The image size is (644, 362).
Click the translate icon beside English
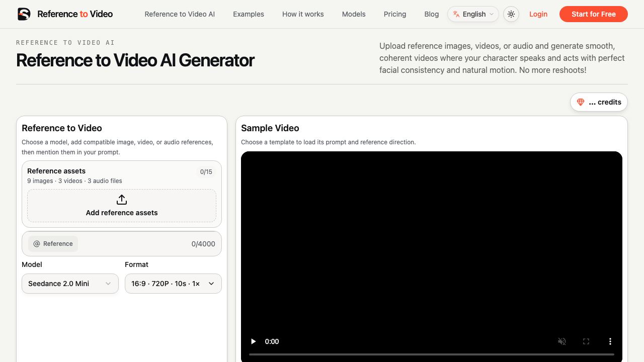pos(456,14)
